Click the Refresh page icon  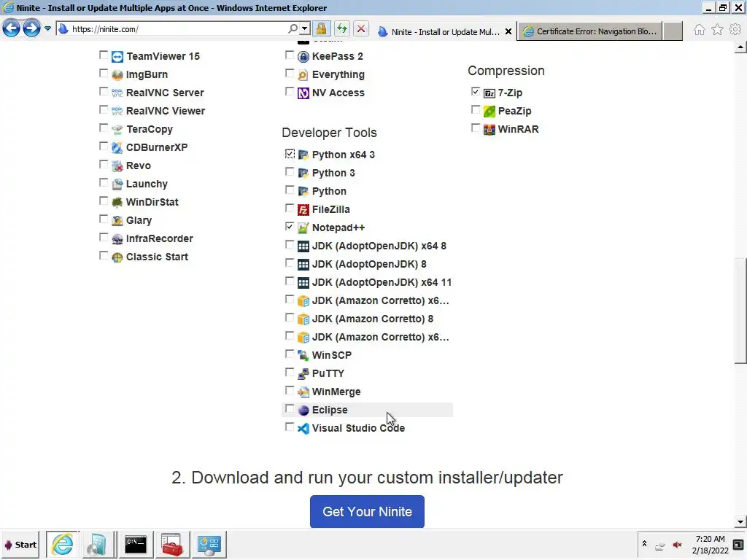[x=341, y=29]
